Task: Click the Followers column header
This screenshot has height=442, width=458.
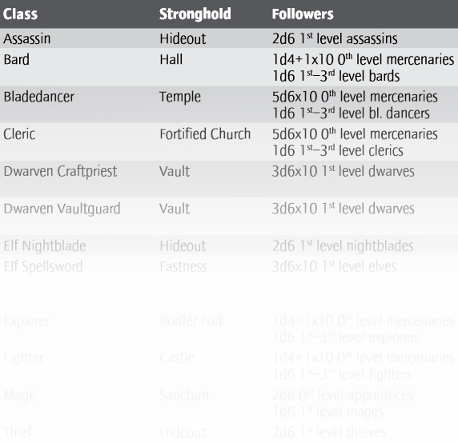Action: pyautogui.click(x=303, y=14)
